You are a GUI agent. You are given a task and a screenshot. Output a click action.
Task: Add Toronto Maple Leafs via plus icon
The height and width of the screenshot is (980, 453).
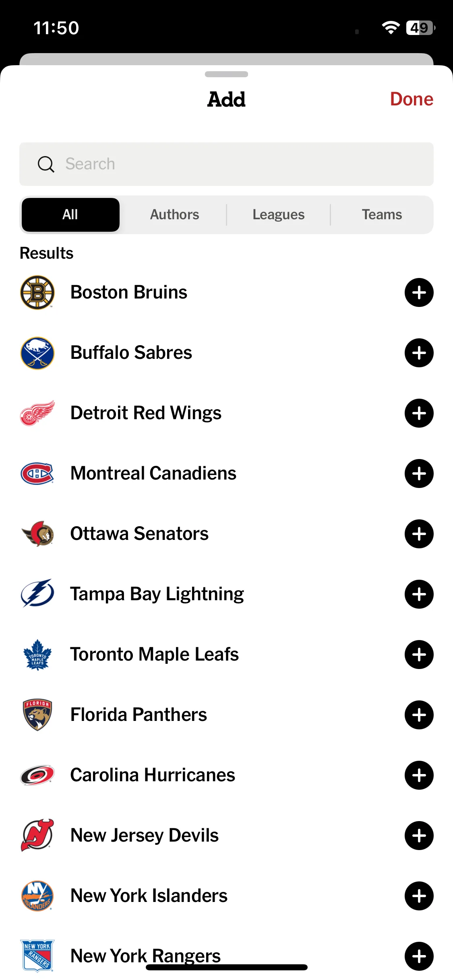tap(419, 655)
